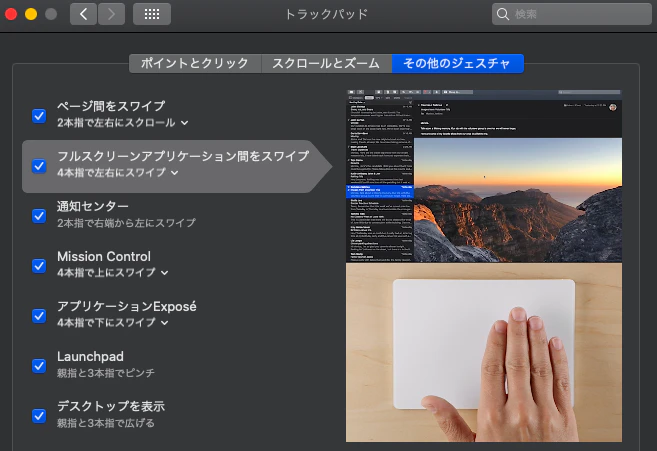Click the 親指と3本指で広げる description

(x=106, y=422)
